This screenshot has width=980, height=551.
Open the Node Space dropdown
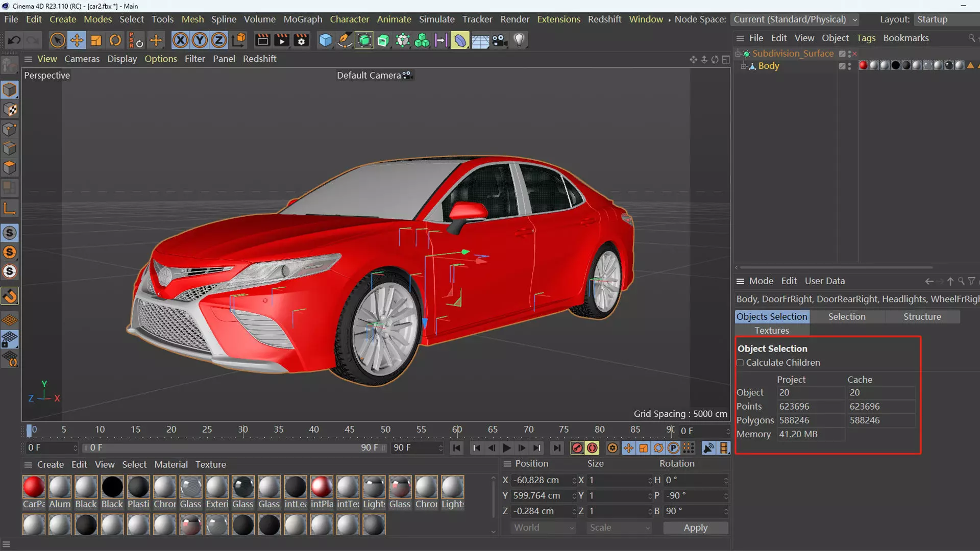[795, 19]
